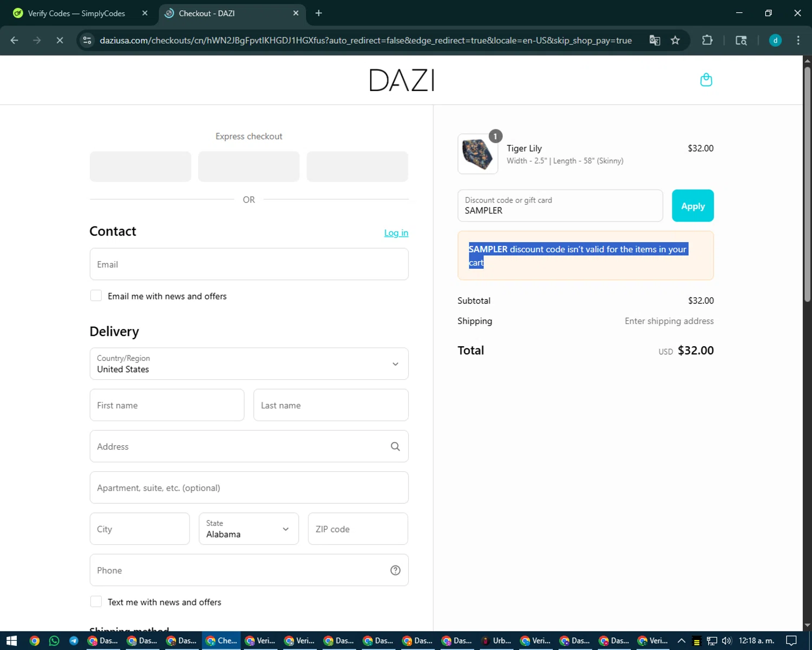Click the discount code field containing SAMPLER
This screenshot has width=812, height=650.
tap(560, 206)
